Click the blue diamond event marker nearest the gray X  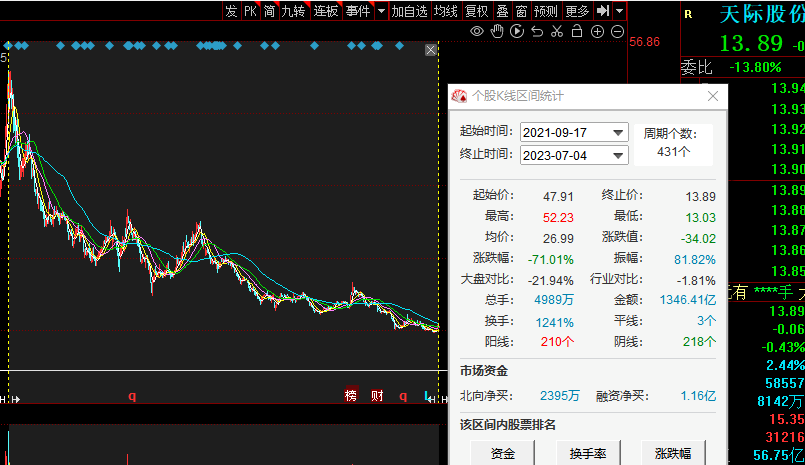[399, 46]
